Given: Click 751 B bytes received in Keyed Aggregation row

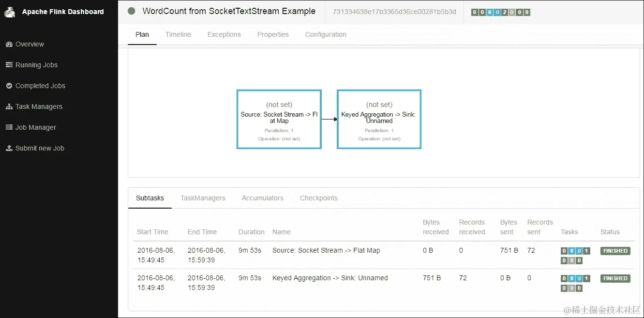Looking at the screenshot, I should click(432, 278).
